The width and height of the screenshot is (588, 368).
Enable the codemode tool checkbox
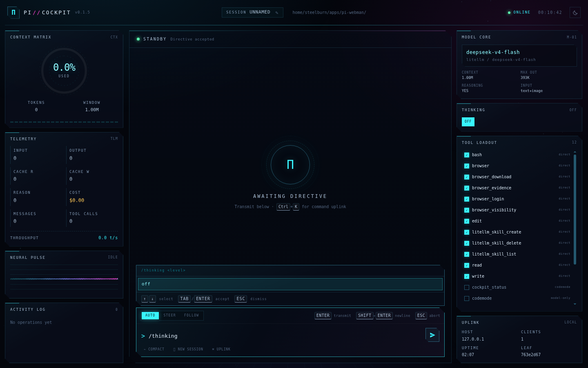point(467,298)
